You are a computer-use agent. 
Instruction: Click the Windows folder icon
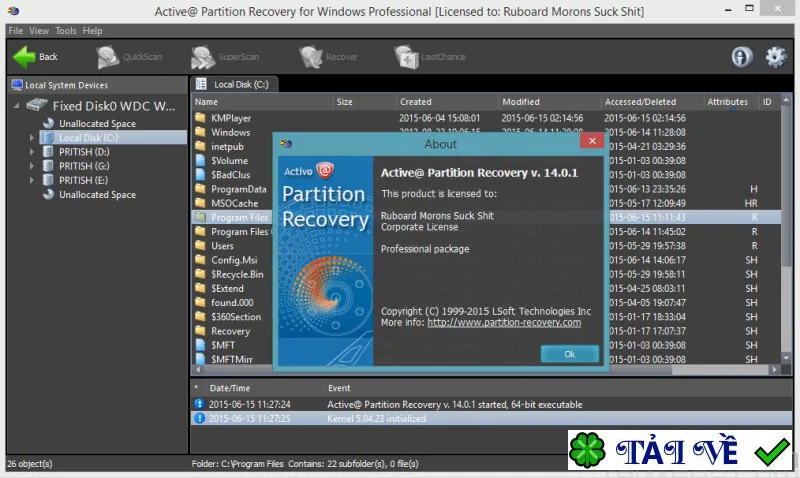[x=201, y=132]
